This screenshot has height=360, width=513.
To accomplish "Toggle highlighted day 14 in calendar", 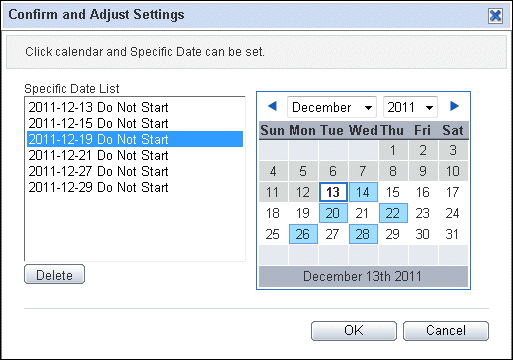I will pos(363,192).
